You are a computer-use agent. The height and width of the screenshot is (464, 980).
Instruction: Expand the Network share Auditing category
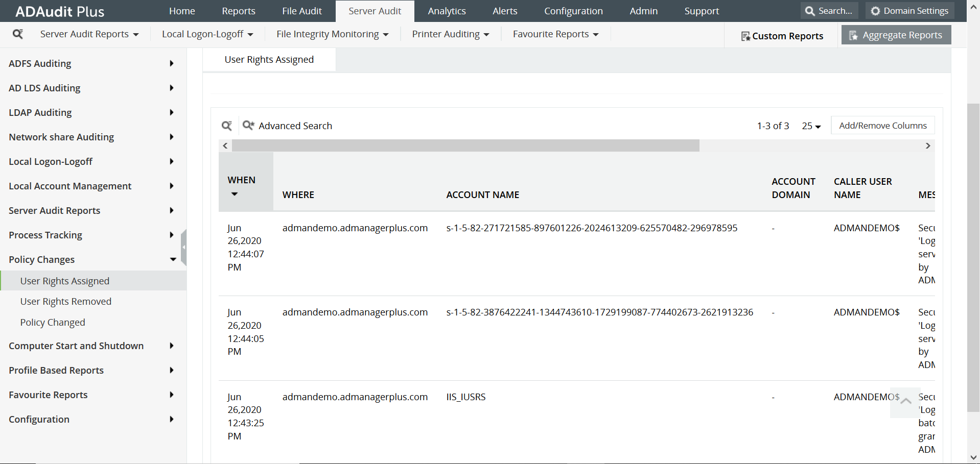click(171, 137)
